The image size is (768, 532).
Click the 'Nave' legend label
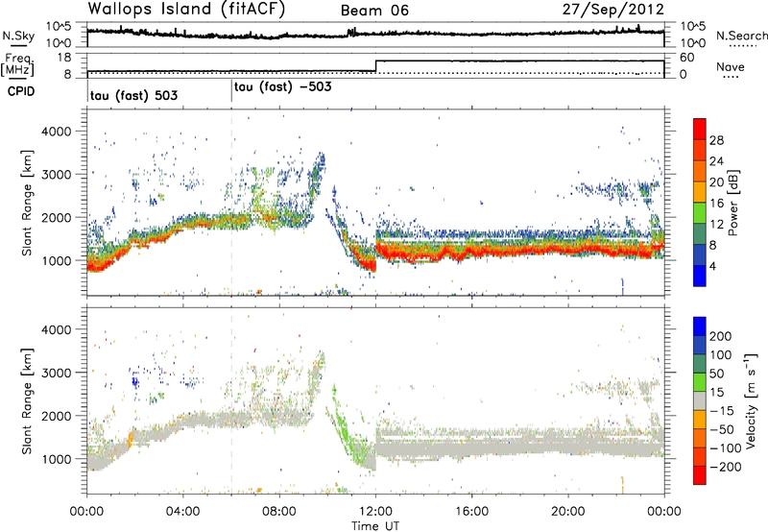[x=731, y=67]
